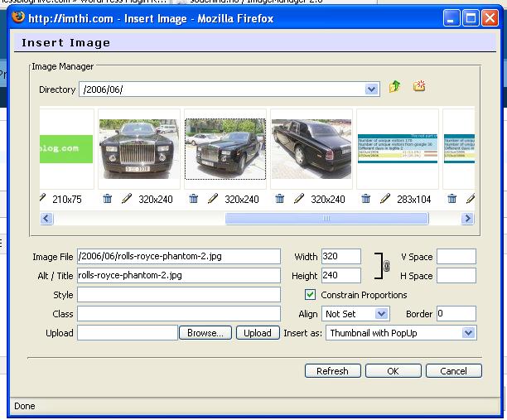Viewport: 507px width, 420px height.
Task: Edit the side-view Rolls-Royce image with pencil icon
Action: [x=299, y=199]
